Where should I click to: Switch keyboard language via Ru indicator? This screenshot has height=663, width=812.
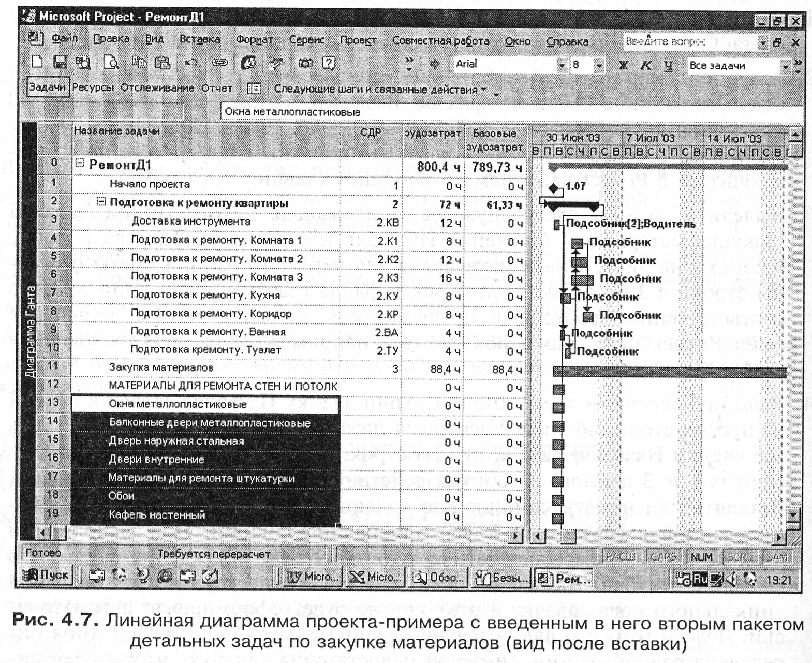[x=700, y=579]
